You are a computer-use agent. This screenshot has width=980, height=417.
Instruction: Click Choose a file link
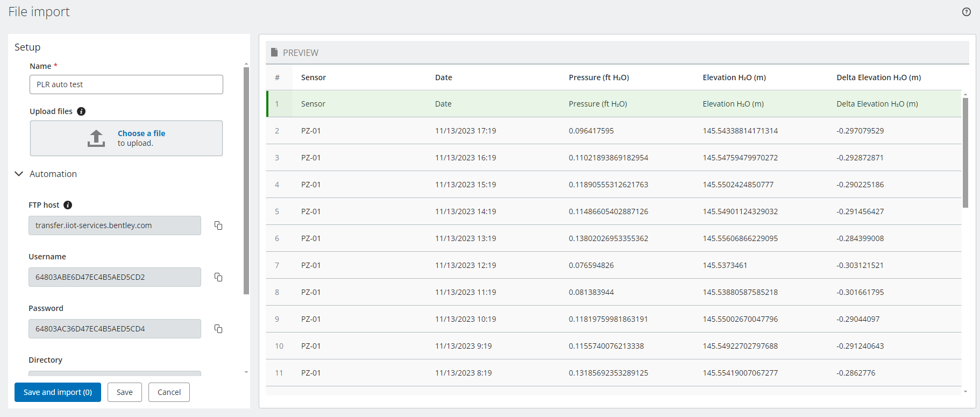141,133
